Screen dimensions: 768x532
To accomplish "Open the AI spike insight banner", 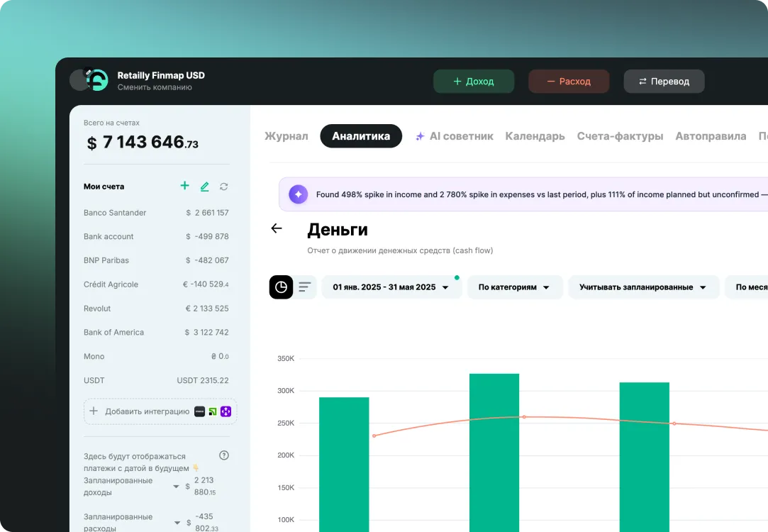I will coord(523,194).
